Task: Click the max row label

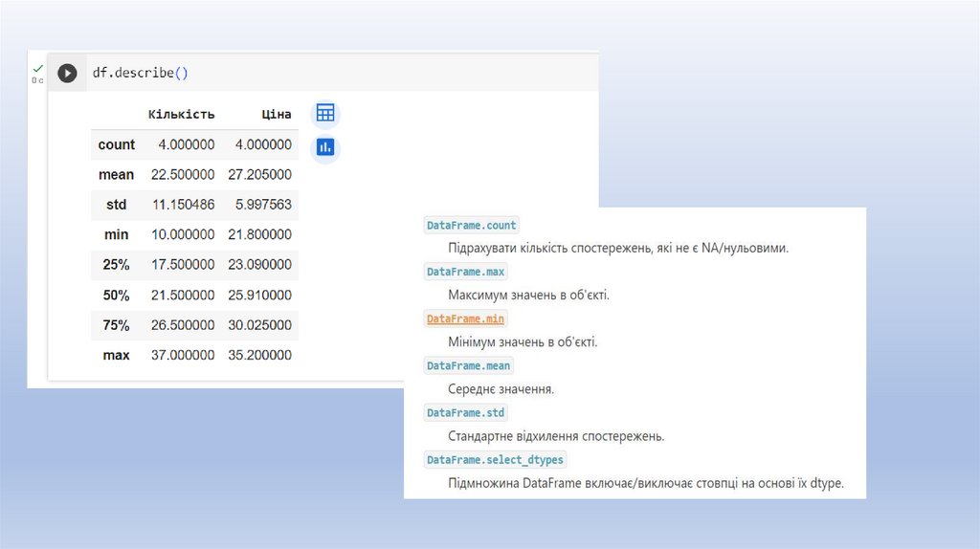Action: point(116,356)
